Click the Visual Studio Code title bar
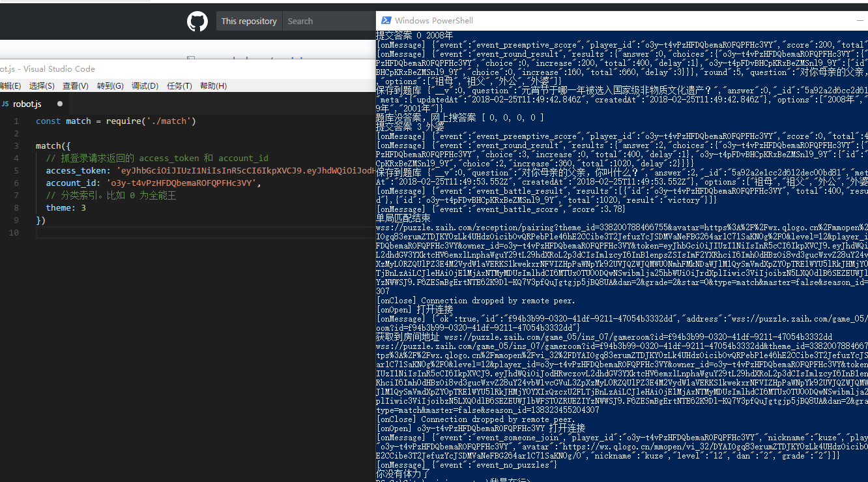The height and width of the screenshot is (482, 868). coord(188,68)
